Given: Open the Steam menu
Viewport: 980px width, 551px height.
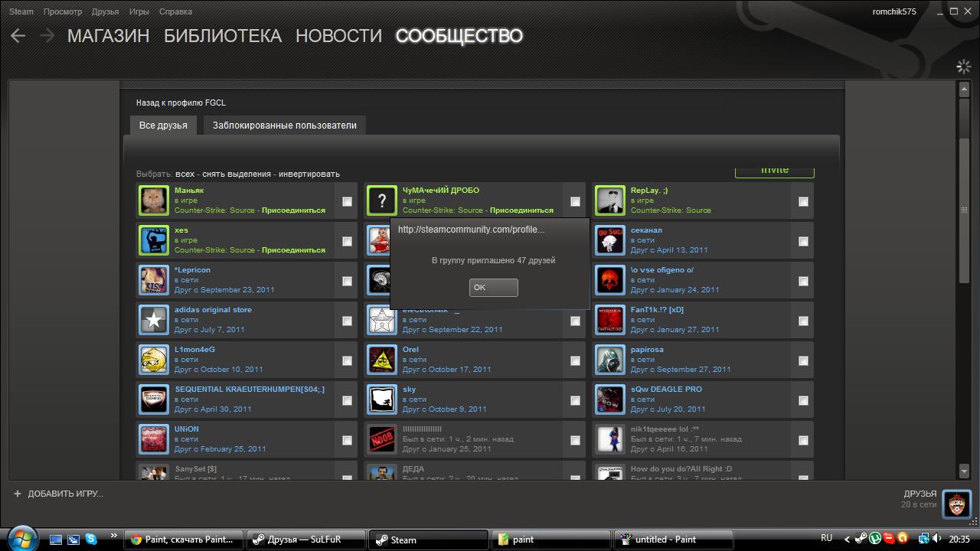Looking at the screenshot, I should tap(21, 11).
